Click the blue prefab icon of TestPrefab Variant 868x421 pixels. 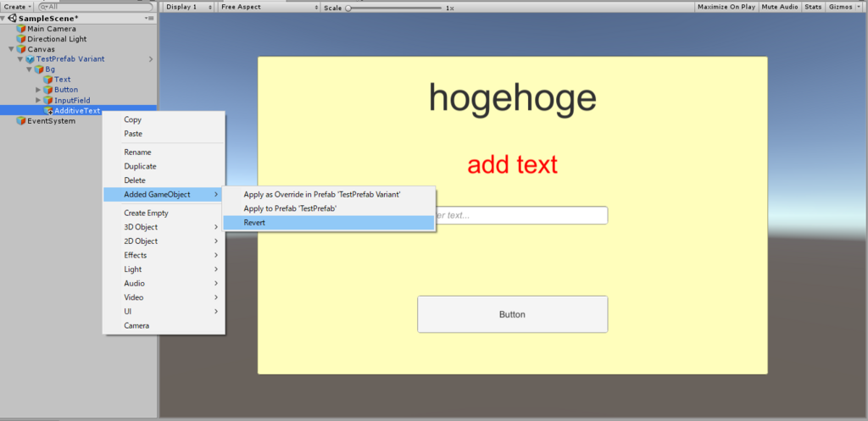(x=31, y=59)
